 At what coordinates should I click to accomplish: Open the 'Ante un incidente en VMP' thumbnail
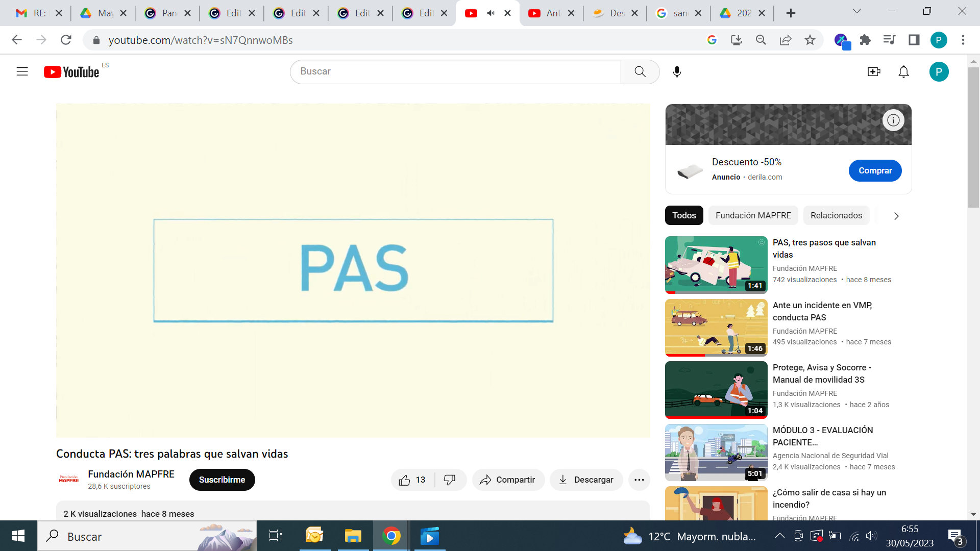(x=716, y=327)
